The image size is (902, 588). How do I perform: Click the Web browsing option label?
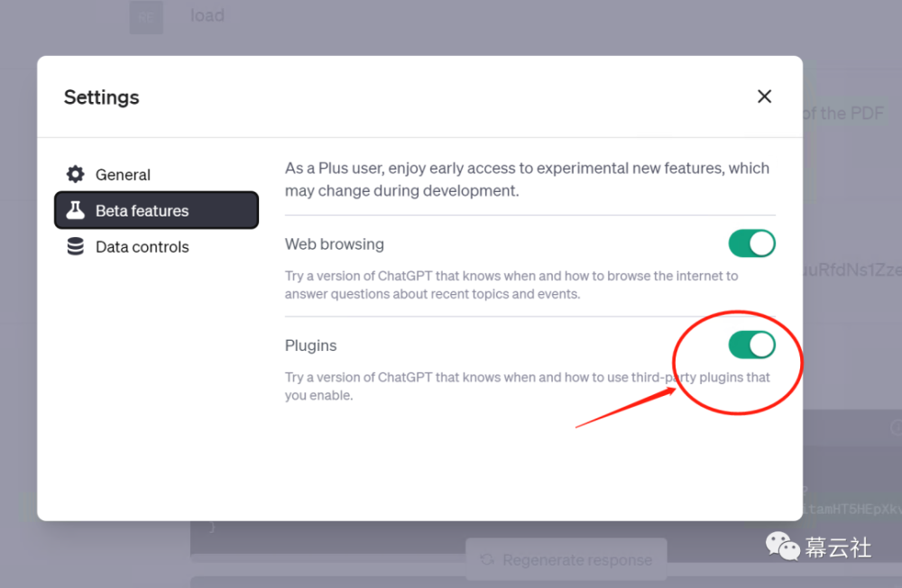(335, 244)
